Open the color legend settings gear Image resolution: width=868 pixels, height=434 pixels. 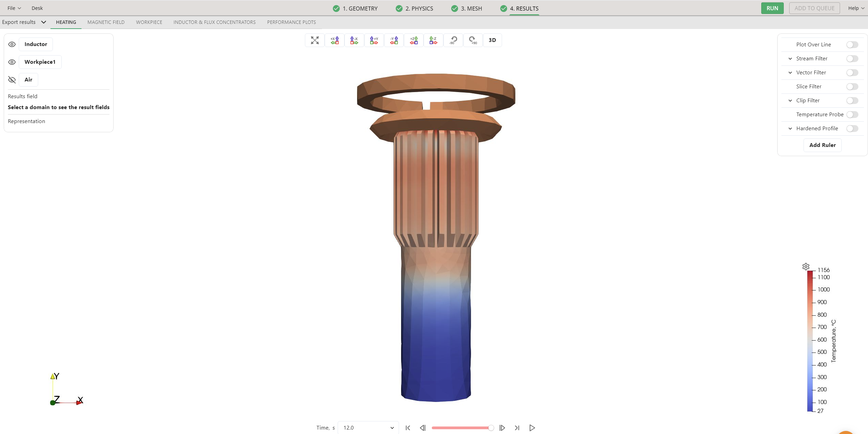tap(806, 267)
